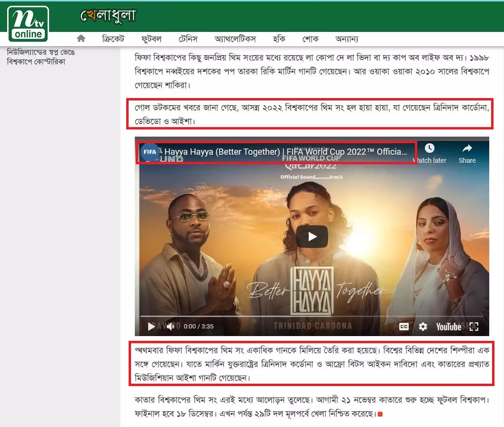Open the অন্যান্য menu item
The height and width of the screenshot is (427, 504).
(346, 39)
